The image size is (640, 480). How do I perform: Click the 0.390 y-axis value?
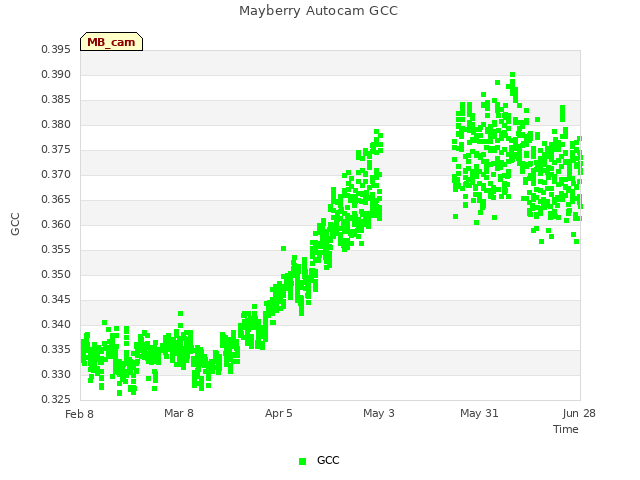[56, 75]
